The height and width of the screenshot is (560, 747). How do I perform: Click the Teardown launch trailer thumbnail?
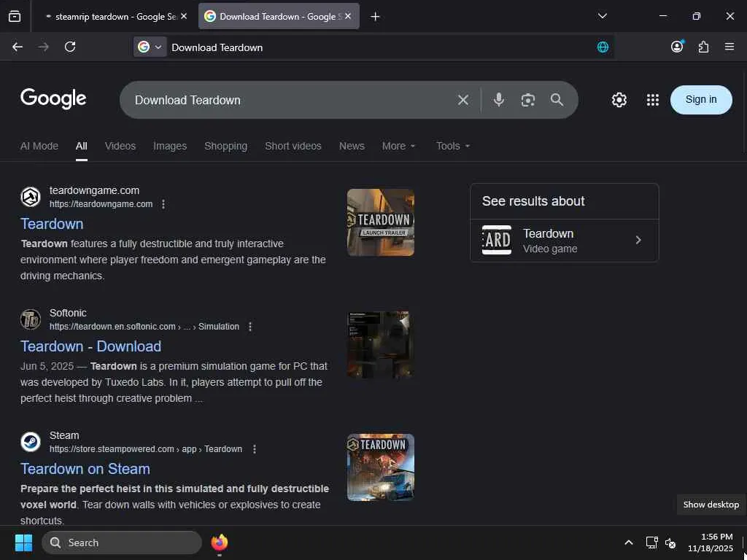click(x=381, y=222)
